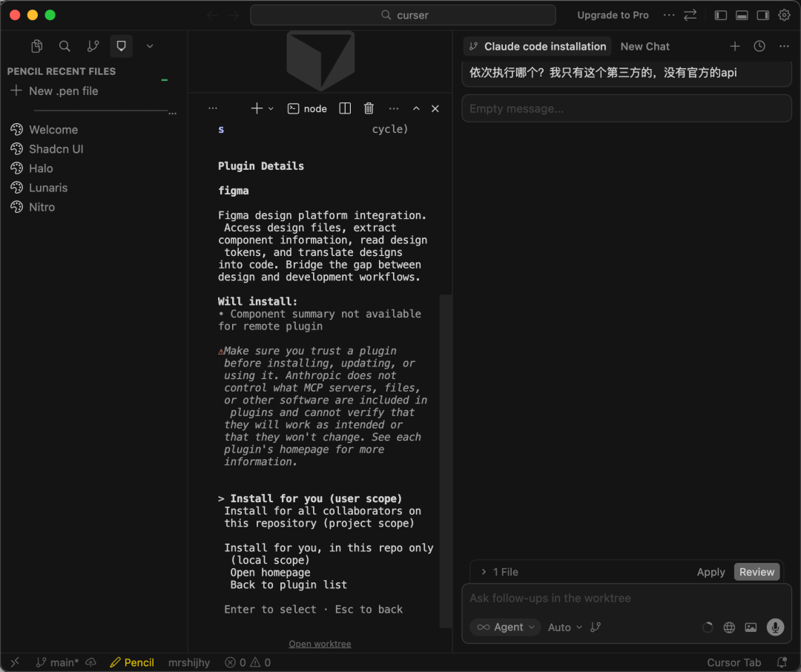Close the terminal panel

click(x=435, y=108)
